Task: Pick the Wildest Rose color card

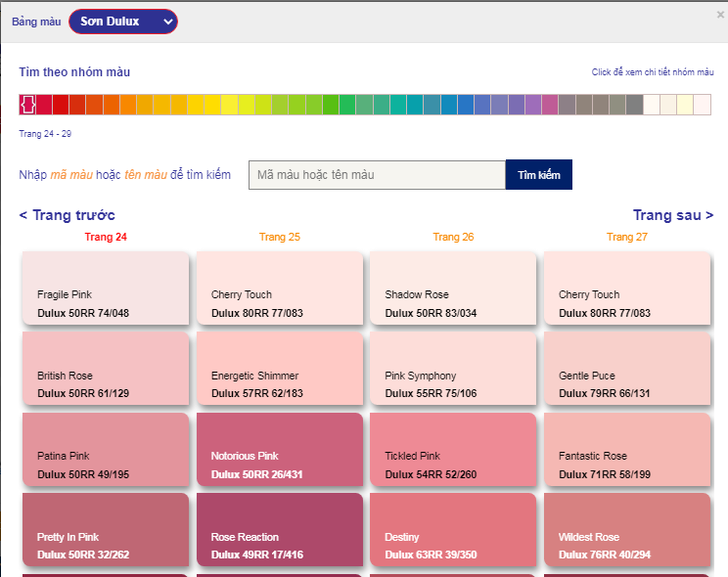Action: (x=627, y=530)
